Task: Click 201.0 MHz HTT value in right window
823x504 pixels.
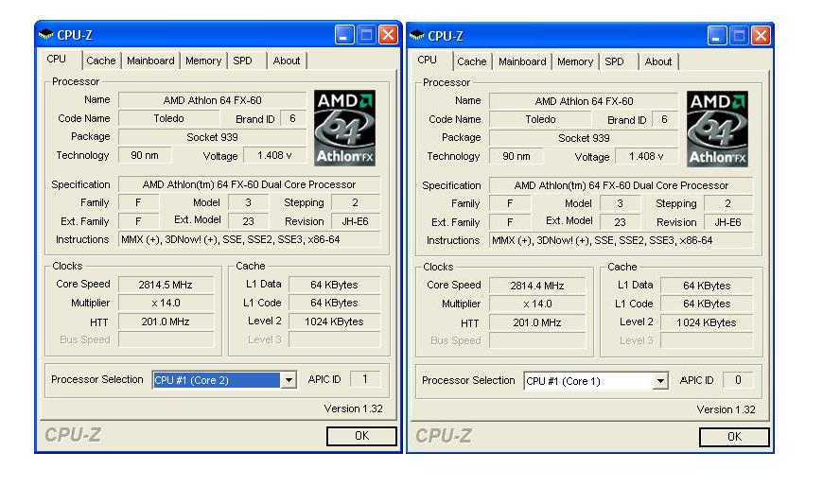Action: (537, 323)
